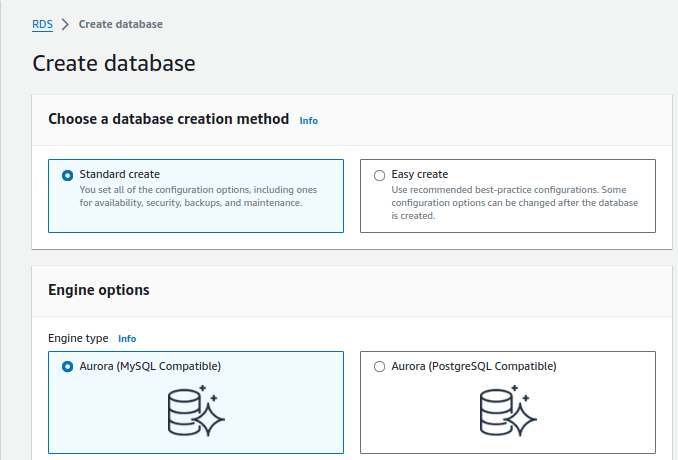Click the breadcrumb chevron separator after RDS
This screenshot has height=460, width=678.
65,24
